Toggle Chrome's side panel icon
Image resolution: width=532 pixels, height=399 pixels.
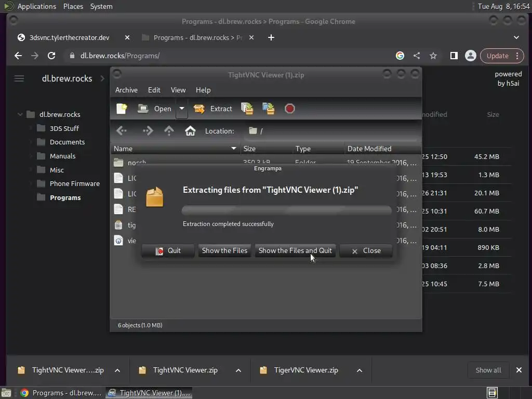[x=454, y=56]
